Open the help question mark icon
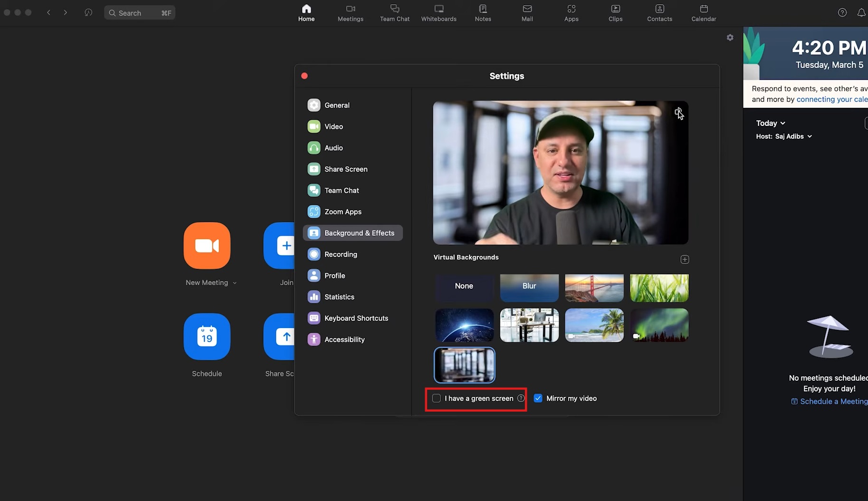 [x=842, y=13]
